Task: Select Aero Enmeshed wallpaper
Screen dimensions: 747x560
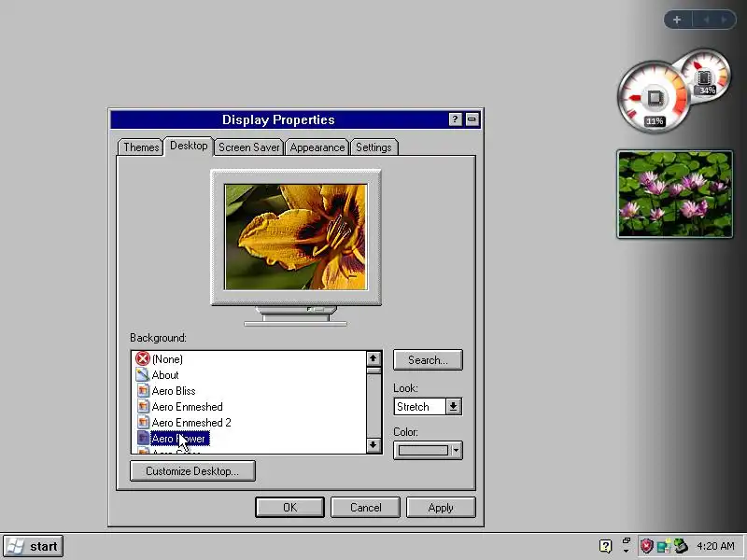Action: click(x=188, y=407)
